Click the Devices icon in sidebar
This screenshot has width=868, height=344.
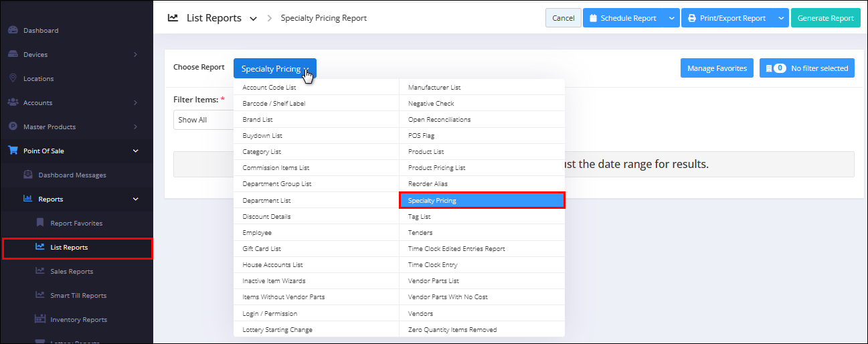click(13, 54)
